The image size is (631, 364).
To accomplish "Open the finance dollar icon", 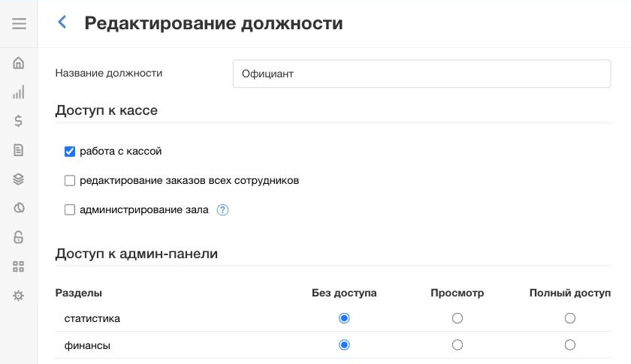I will coord(19,121).
